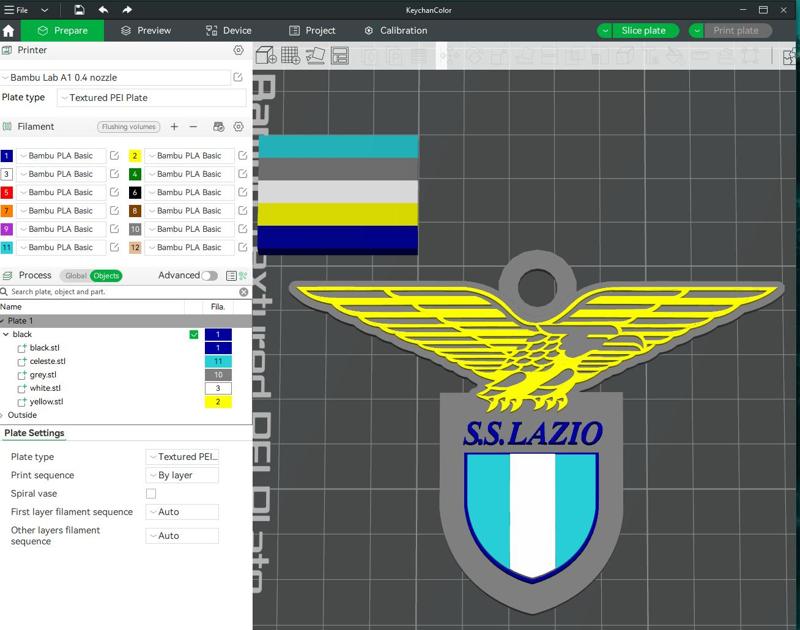Image resolution: width=800 pixels, height=630 pixels.
Task: Open Plate type dropdown Textured PEI Plate
Action: 152,97
